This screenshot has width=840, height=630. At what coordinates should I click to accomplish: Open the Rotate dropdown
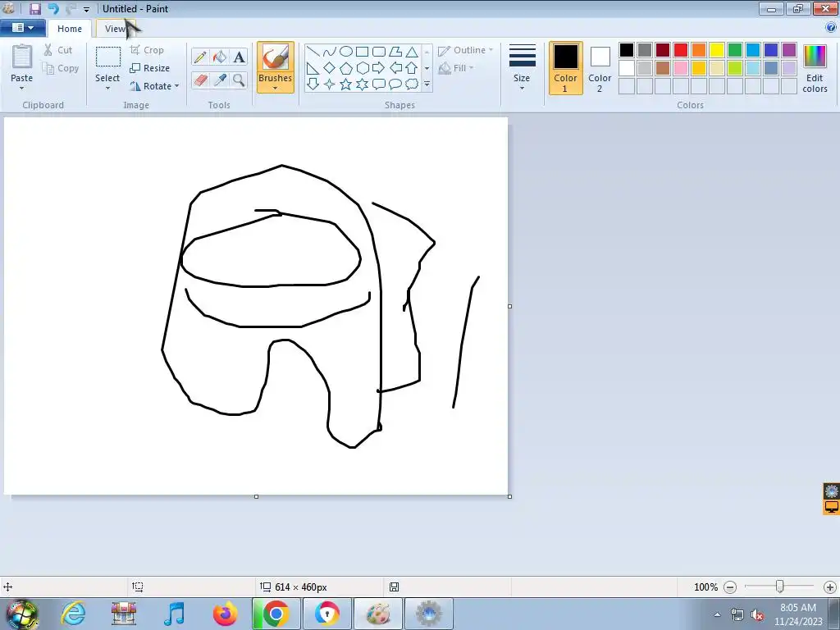(x=153, y=86)
